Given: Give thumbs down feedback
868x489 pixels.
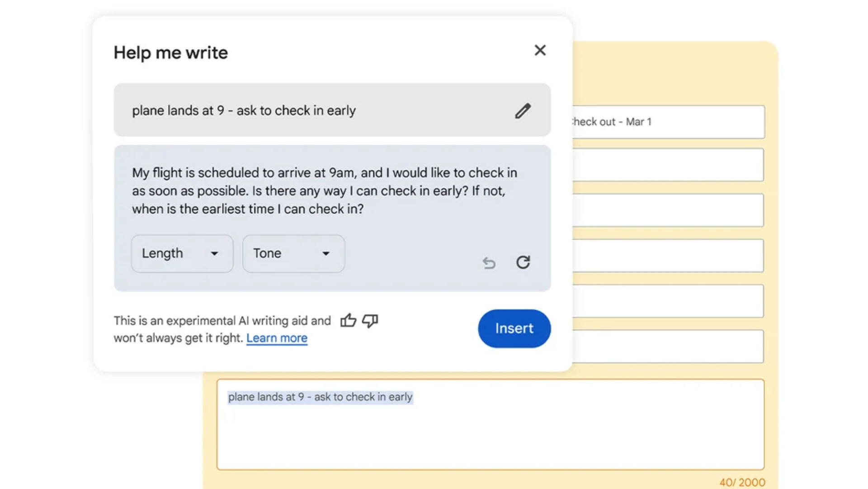Looking at the screenshot, I should [x=370, y=321].
